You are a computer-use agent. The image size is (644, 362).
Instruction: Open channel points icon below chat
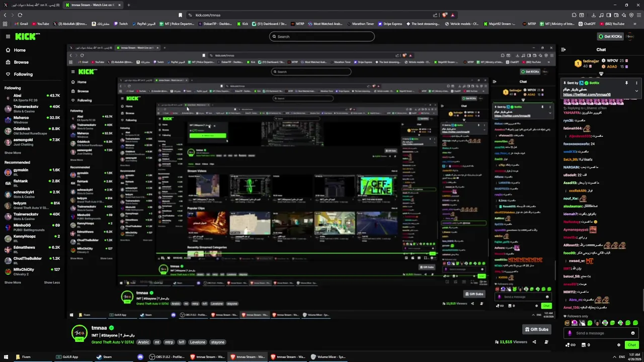click(571, 345)
